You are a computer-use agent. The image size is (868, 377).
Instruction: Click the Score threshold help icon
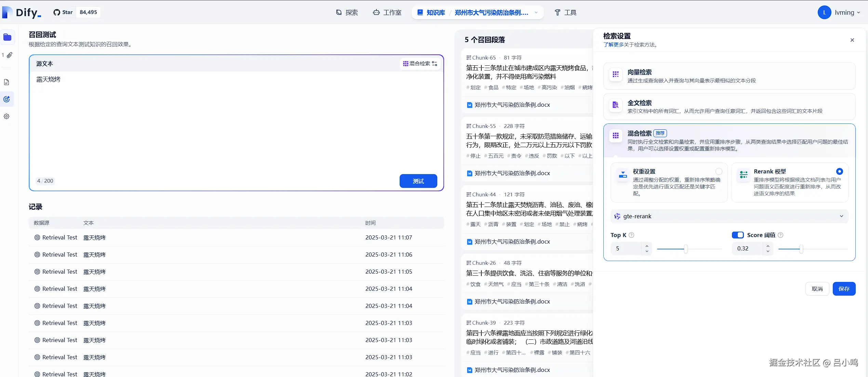pos(780,235)
